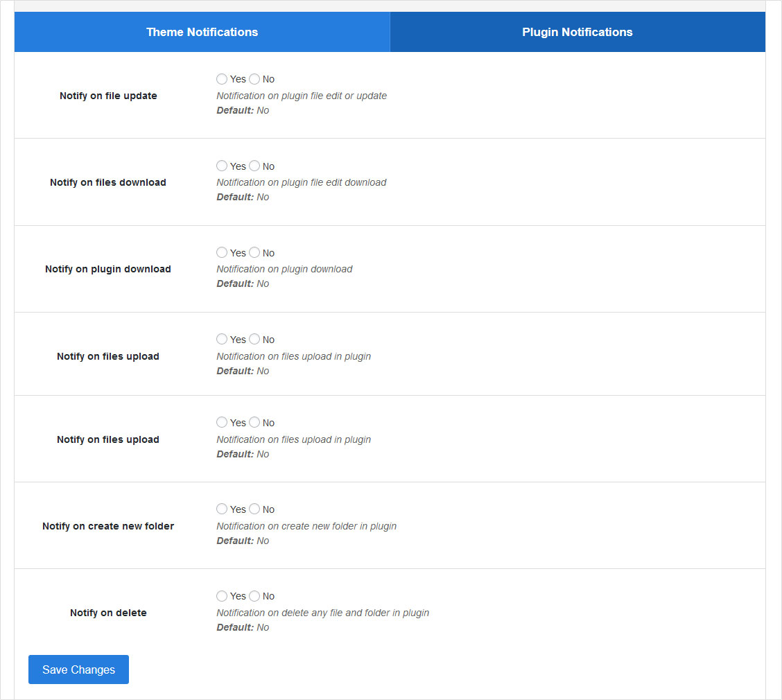Choose No in lower Notify on files upload row
This screenshot has width=782, height=700.
[254, 422]
